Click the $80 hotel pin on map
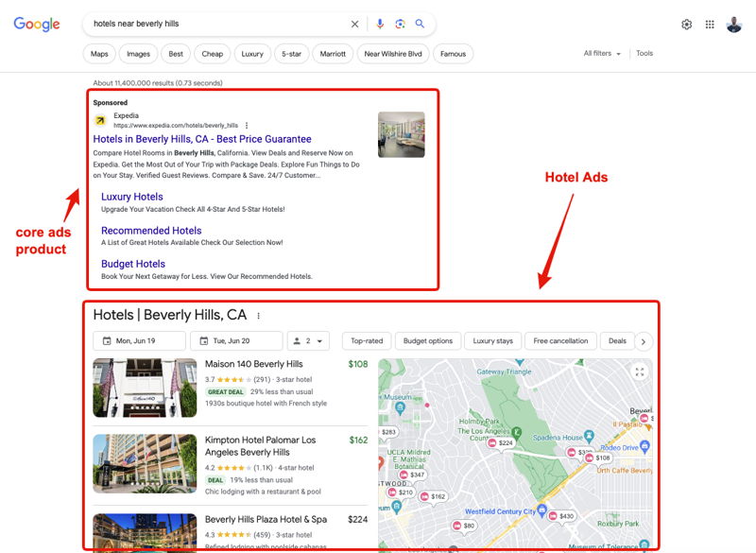Image resolution: width=756 pixels, height=553 pixels. coord(463,526)
